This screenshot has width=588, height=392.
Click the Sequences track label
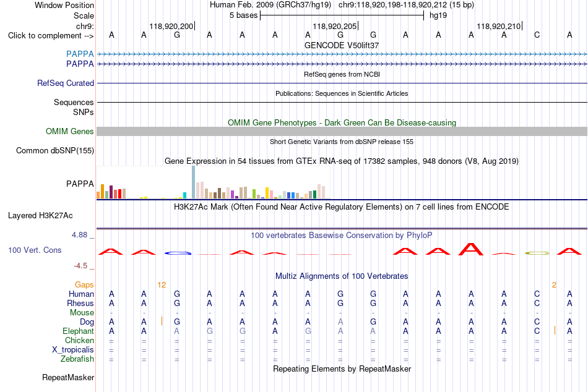[x=74, y=102]
